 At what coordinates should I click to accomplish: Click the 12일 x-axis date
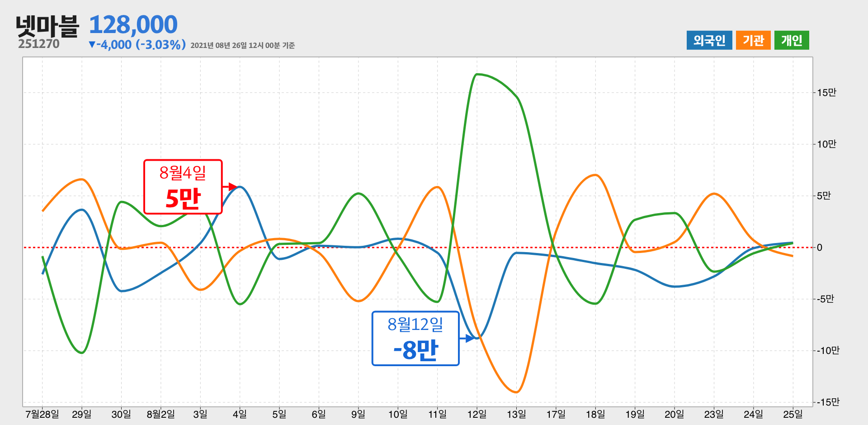[477, 414]
